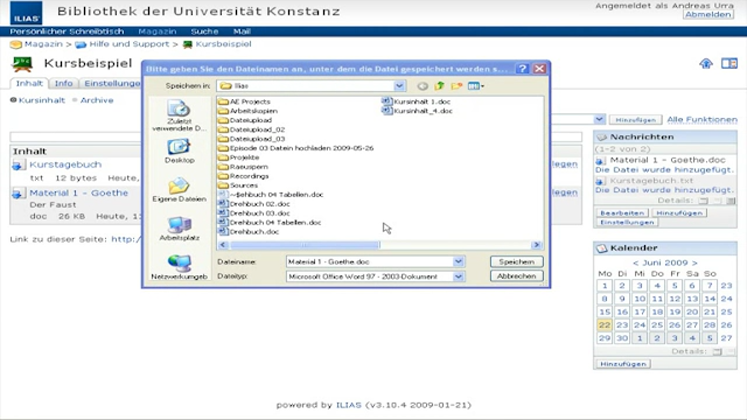The image size is (747, 420).
Task: Go back using the dialog's back arrow icon
Action: click(x=423, y=86)
